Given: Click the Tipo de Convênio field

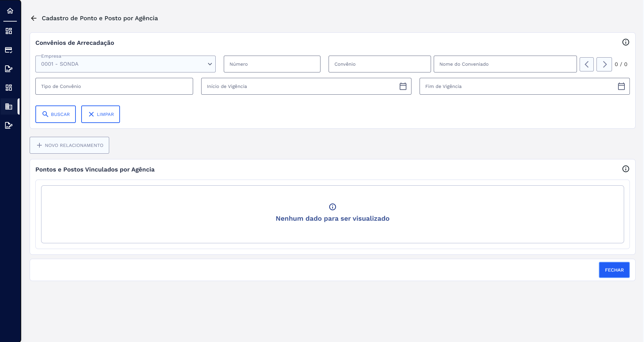Looking at the screenshot, I should [x=114, y=86].
